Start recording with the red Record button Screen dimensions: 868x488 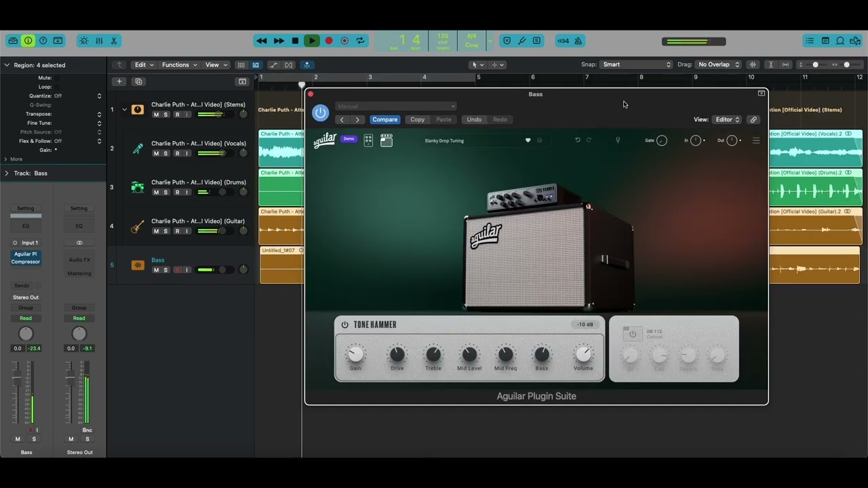pos(329,41)
